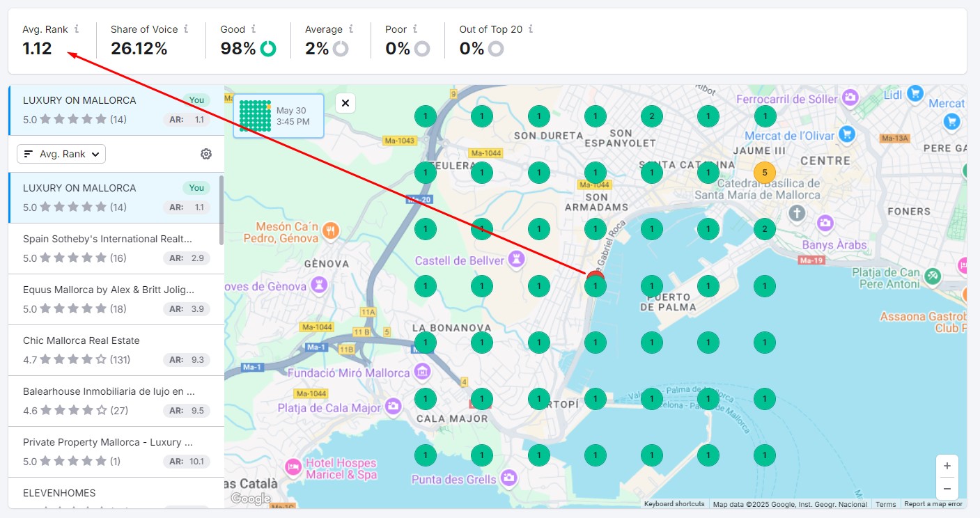Click the info icon beside Share of Voice

[x=186, y=29]
